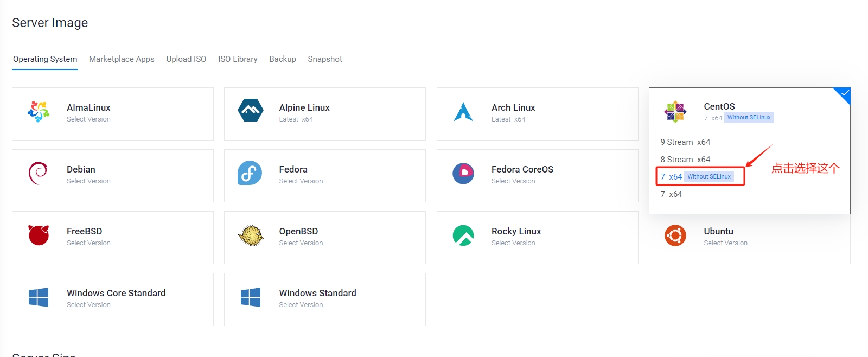Open Fedora CoreOS Select Version list
This screenshot has height=357, width=868.
(513, 181)
